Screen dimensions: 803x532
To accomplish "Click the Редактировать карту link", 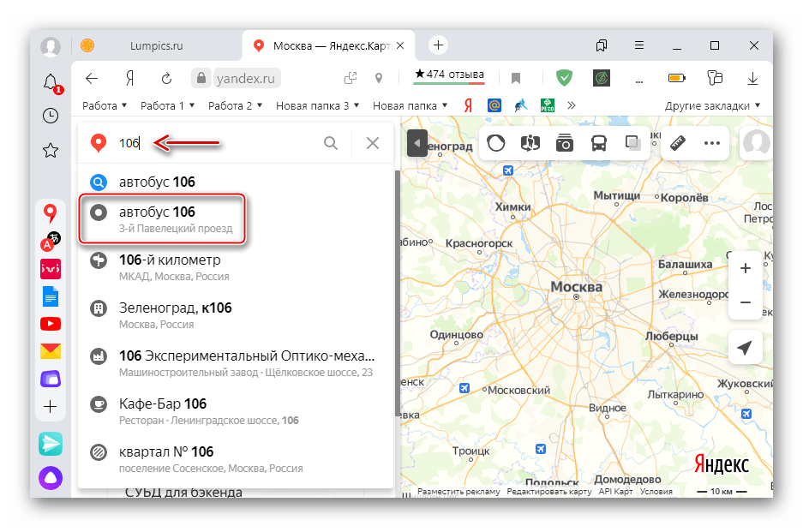I will (548, 492).
